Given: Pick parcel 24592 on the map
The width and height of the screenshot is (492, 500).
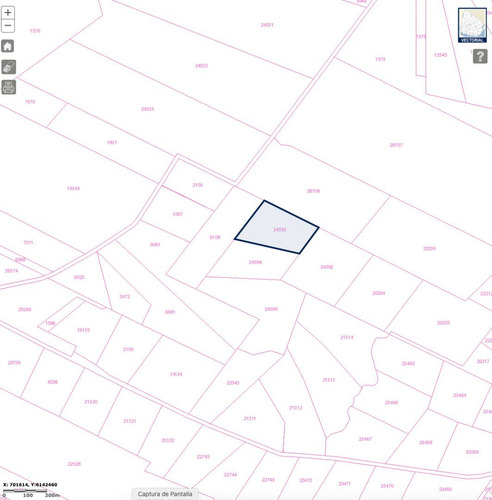Looking at the screenshot, I should [x=327, y=267].
